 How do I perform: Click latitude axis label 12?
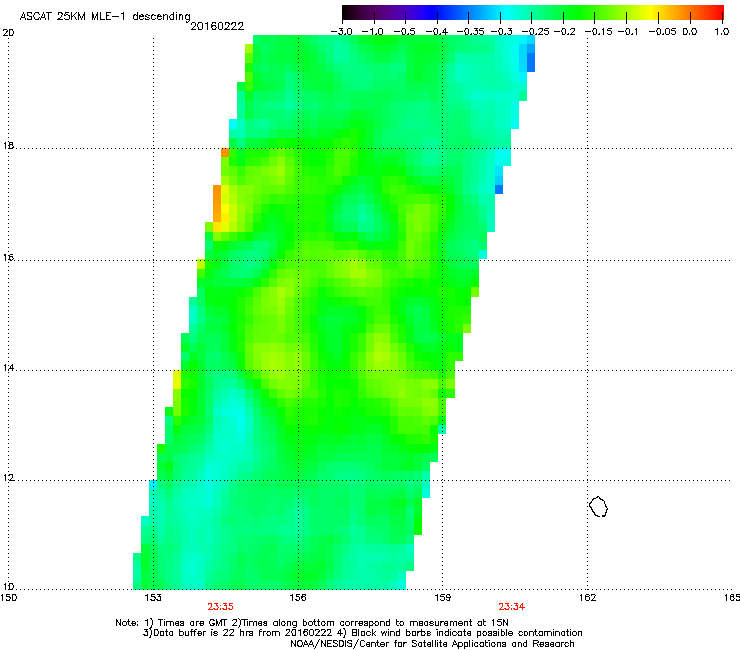[x=8, y=478]
